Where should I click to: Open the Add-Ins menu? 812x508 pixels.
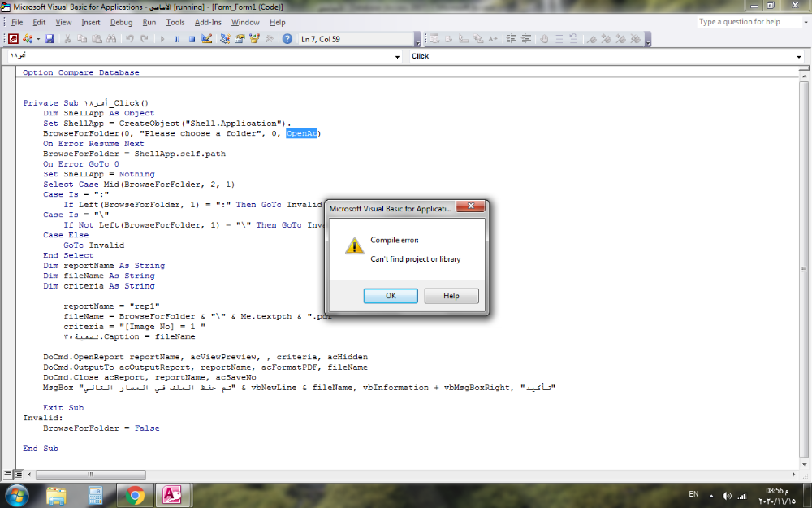click(x=208, y=22)
